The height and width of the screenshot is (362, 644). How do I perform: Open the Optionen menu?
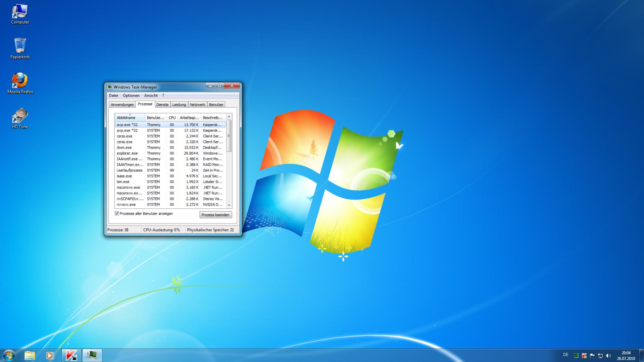[x=131, y=96]
